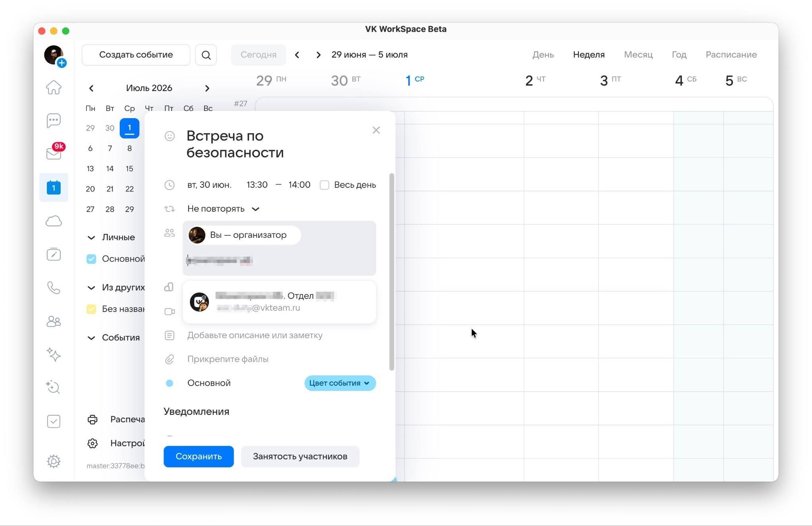Select day 27 in mini calendar

(x=90, y=209)
